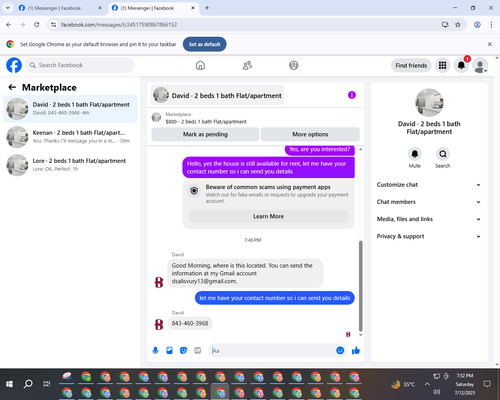500x400 pixels.
Task: Expand Chat members section
Action: [429, 202]
